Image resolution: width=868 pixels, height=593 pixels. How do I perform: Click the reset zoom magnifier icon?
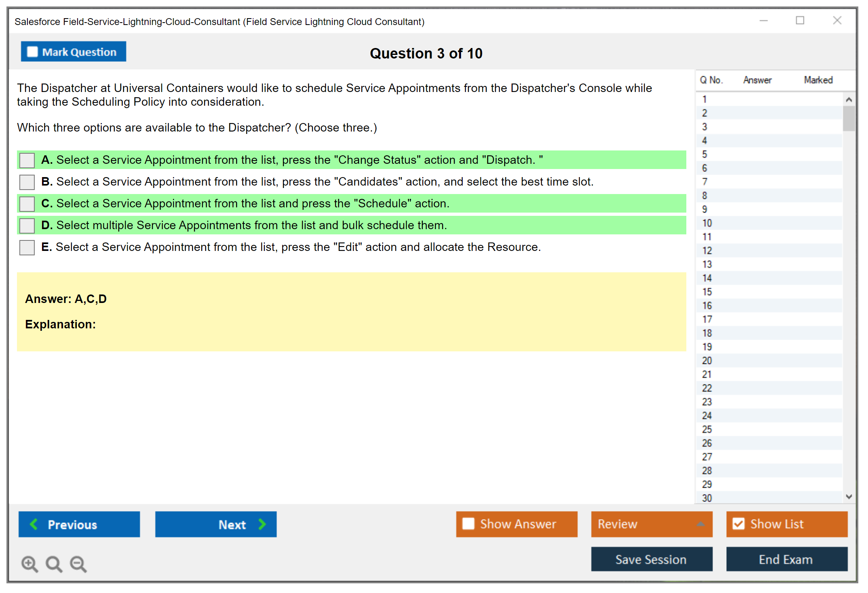tap(54, 564)
